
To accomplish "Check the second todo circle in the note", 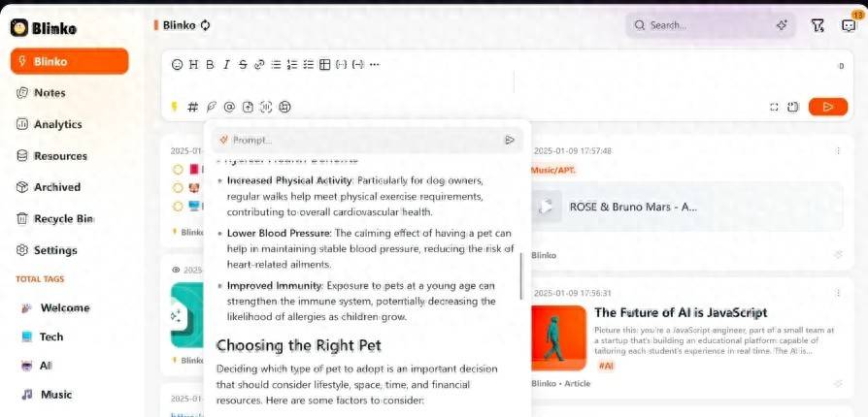I will click(178, 187).
